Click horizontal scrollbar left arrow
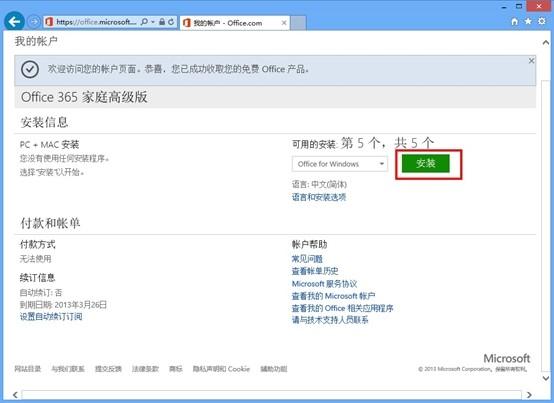This screenshot has width=554, height=403. pos(15,395)
